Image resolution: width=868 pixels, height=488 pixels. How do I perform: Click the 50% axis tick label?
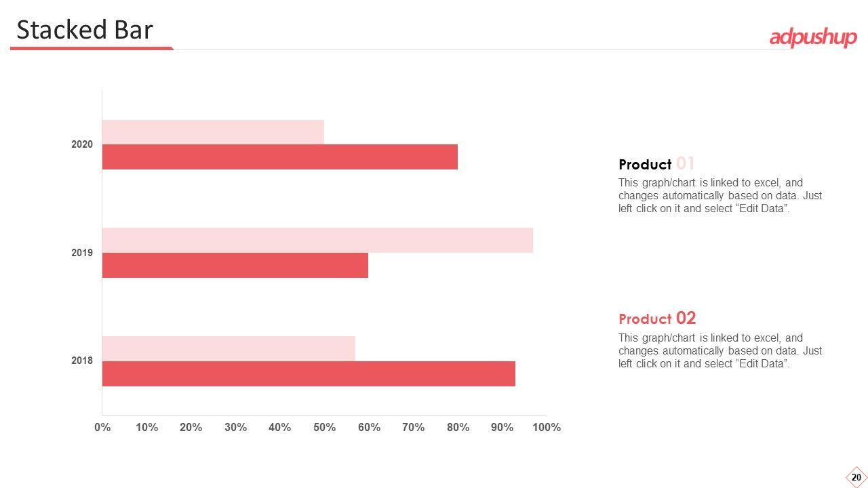[x=324, y=427]
